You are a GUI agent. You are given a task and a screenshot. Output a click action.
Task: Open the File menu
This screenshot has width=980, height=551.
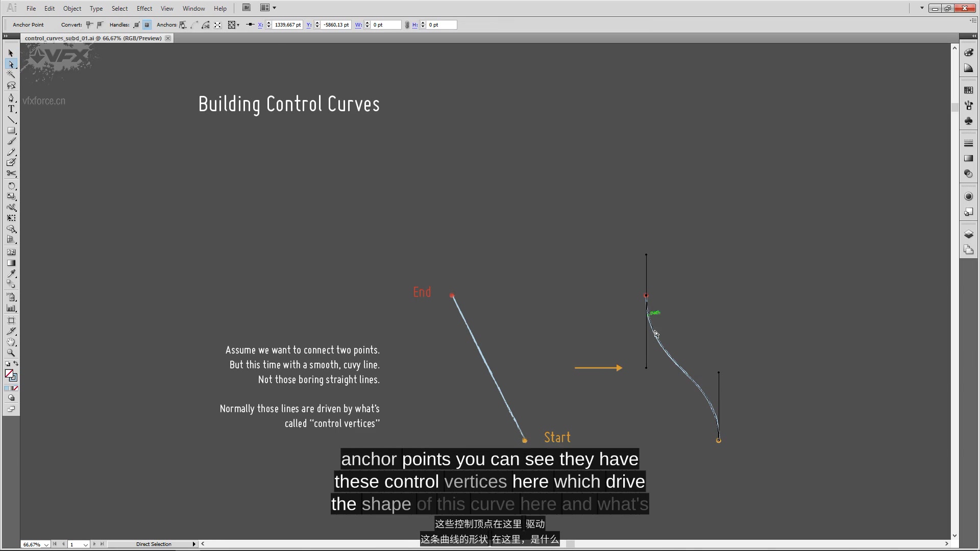(31, 8)
